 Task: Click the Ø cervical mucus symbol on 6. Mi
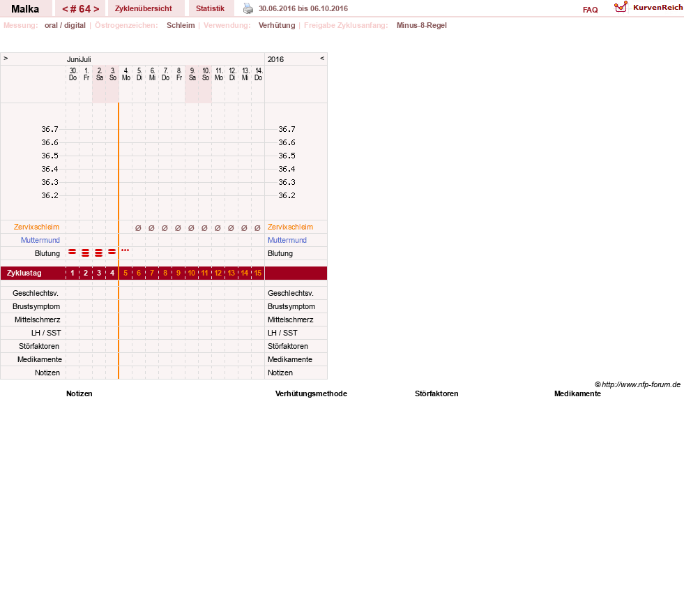coord(151,228)
